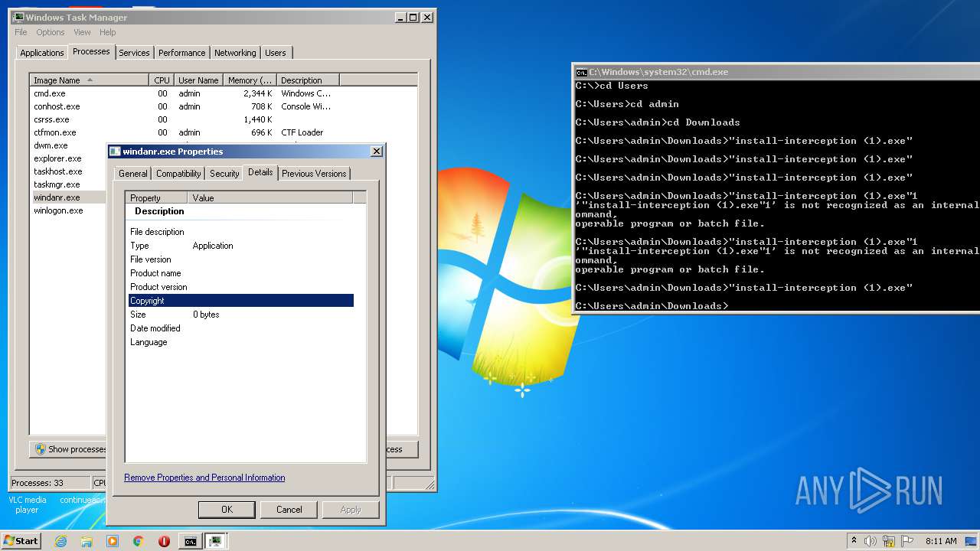Open the Security tab in Properties

[224, 174]
